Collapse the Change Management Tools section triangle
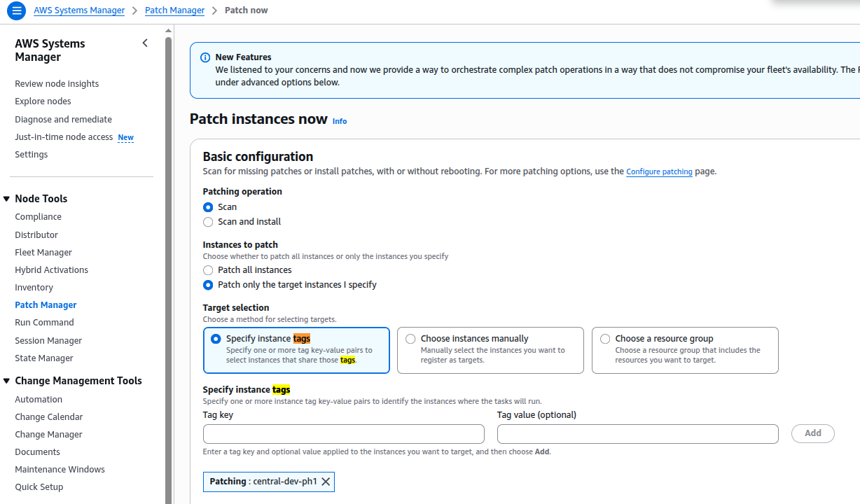This screenshot has height=504, width=860. click(6, 381)
